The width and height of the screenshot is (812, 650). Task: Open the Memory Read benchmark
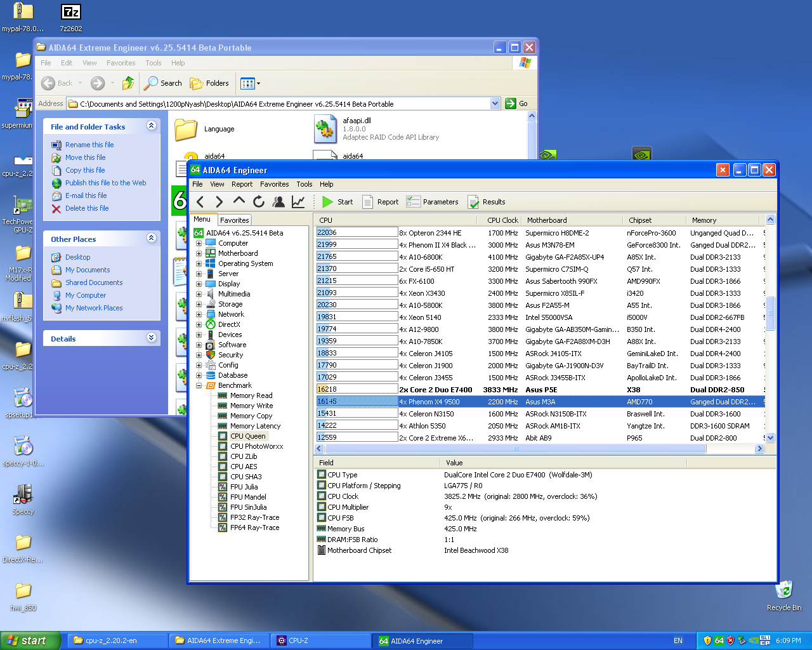click(251, 395)
